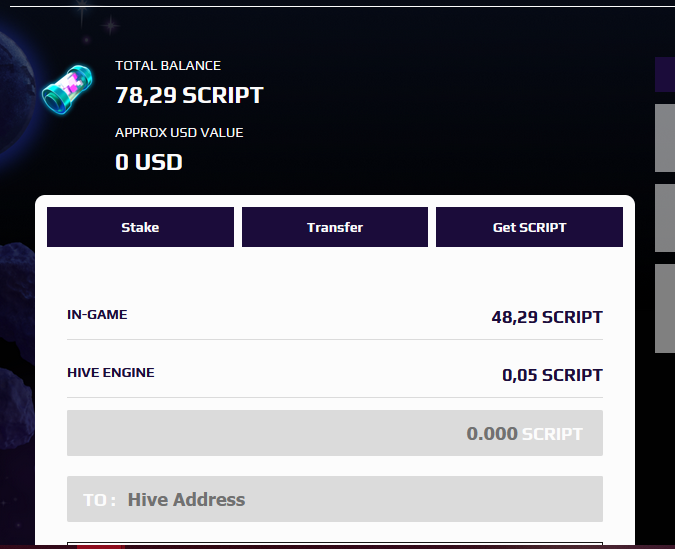
Task: Click the 0 USD approximate value
Action: pos(149,162)
